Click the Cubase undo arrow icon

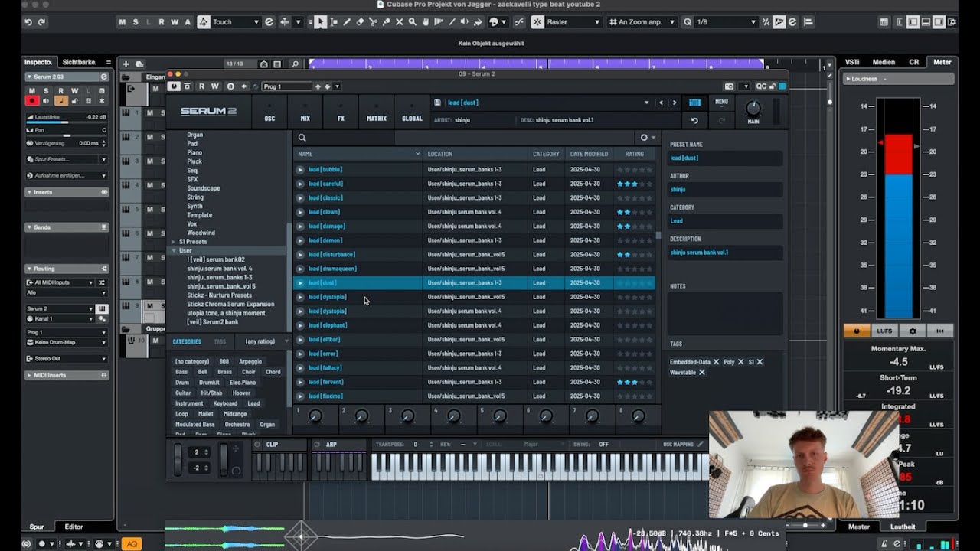[x=28, y=22]
